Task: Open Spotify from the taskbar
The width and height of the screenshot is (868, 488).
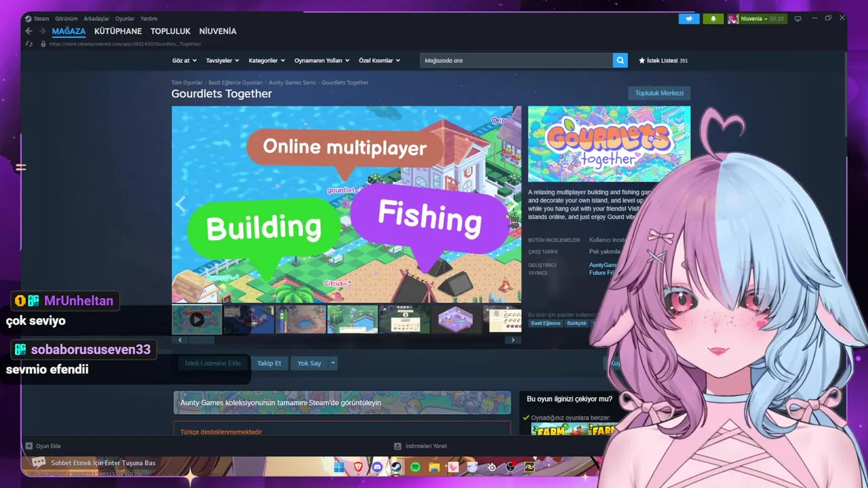Action: 415,467
